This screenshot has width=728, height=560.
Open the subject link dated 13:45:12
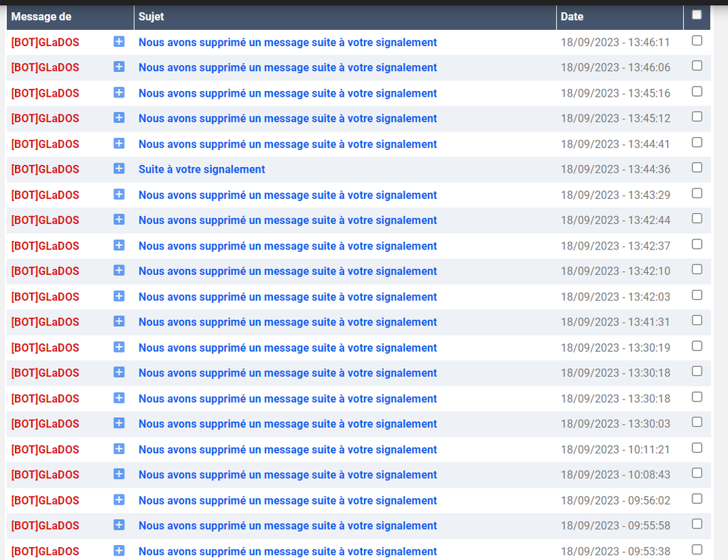287,118
